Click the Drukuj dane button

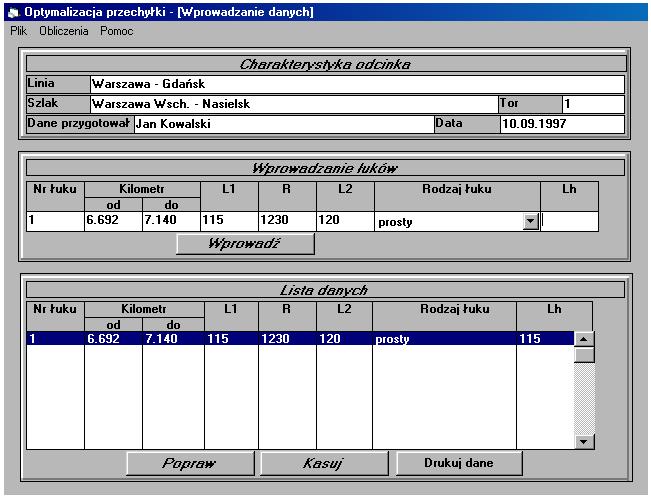point(459,463)
